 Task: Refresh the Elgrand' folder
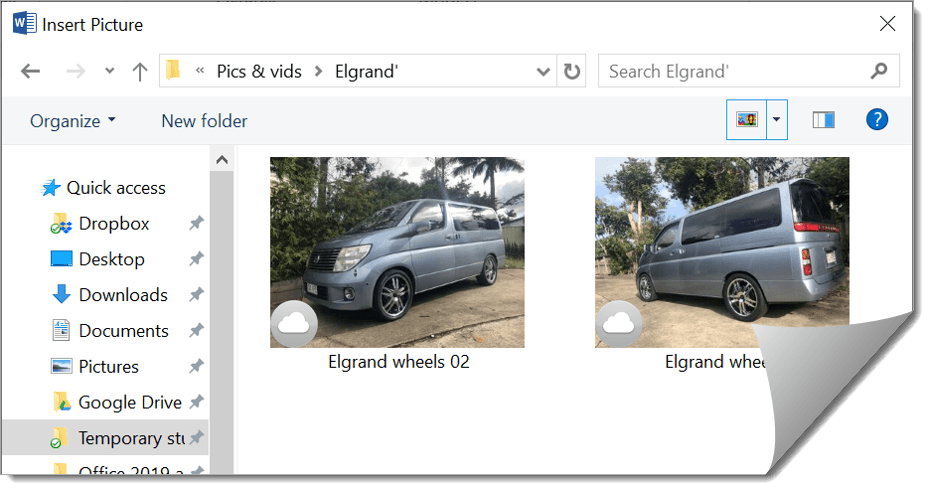click(572, 72)
